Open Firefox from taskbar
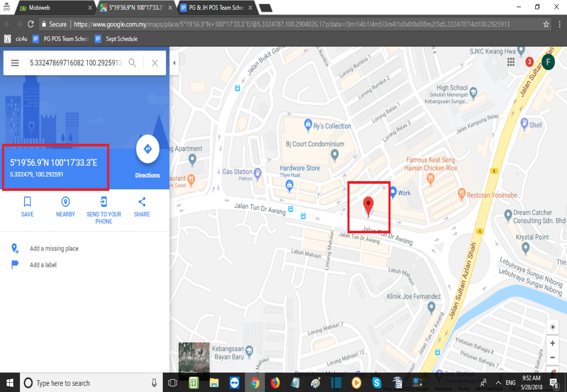The height and width of the screenshot is (392, 567). pyautogui.click(x=275, y=383)
